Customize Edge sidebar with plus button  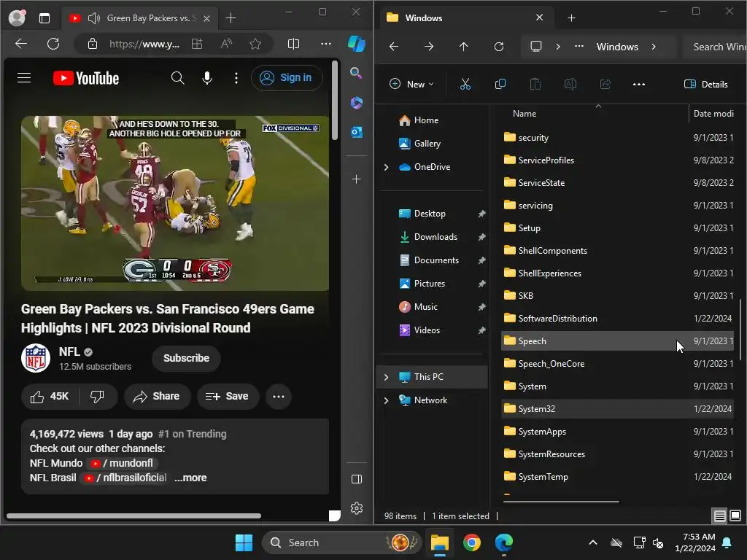point(356,179)
